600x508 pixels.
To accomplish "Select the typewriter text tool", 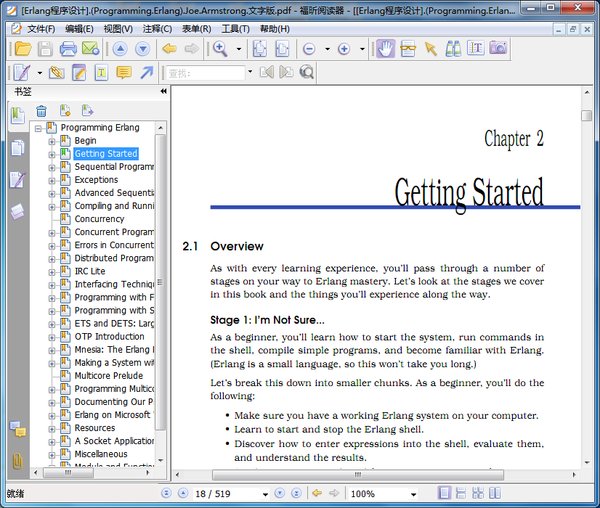I will coord(101,72).
